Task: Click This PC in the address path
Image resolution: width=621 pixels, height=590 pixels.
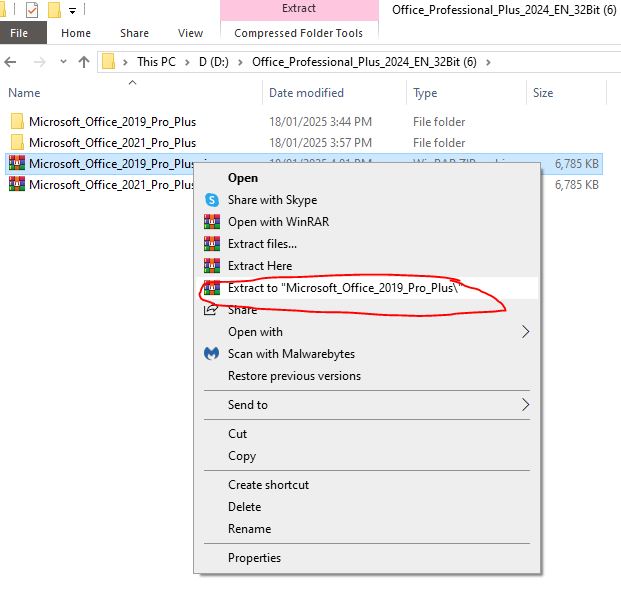Action: pos(156,62)
